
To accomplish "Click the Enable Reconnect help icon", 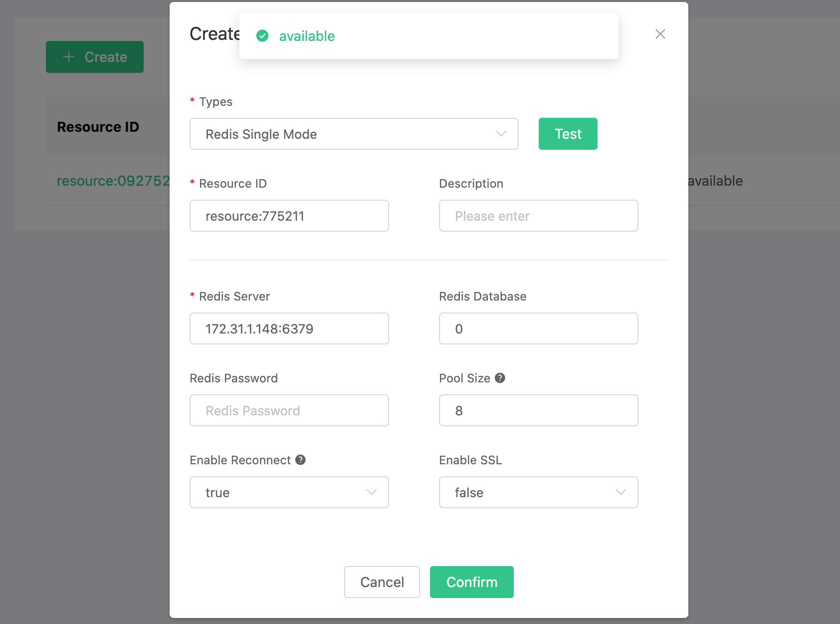I will point(300,460).
